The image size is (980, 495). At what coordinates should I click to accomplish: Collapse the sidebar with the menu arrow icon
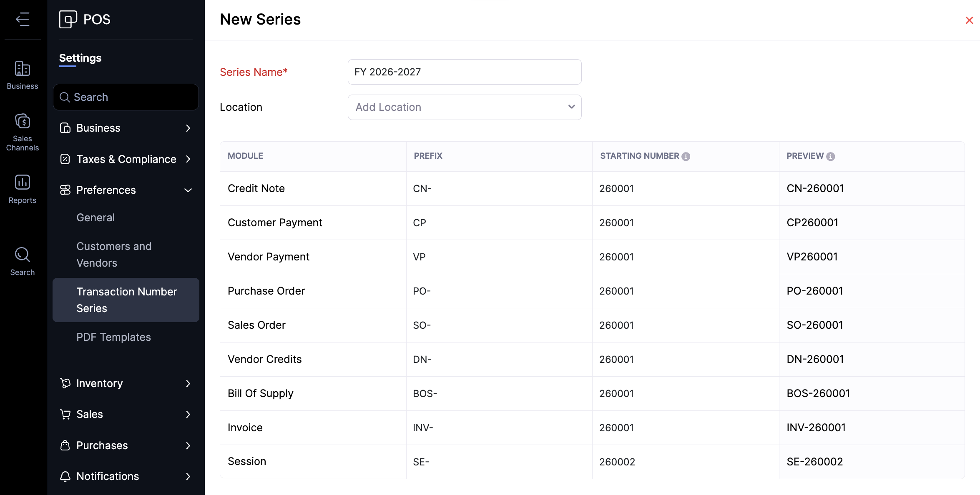23,19
